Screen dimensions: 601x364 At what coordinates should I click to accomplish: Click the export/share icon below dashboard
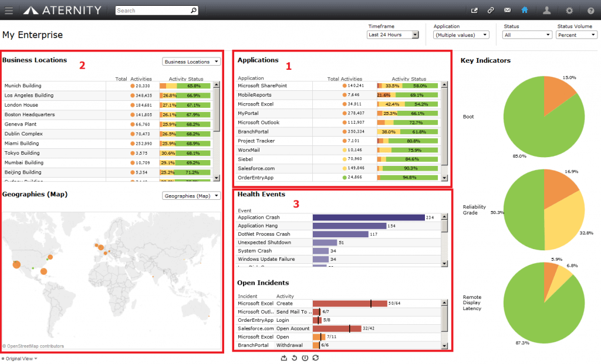pos(284,358)
